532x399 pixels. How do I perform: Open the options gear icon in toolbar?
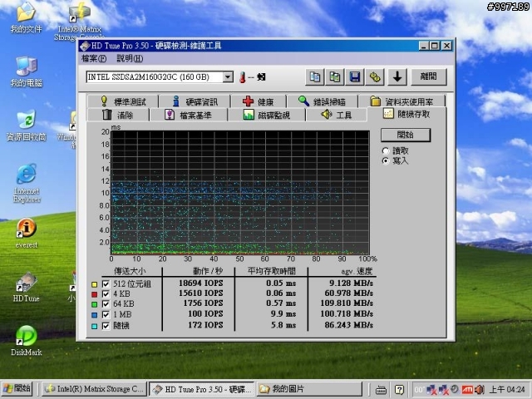click(x=375, y=77)
